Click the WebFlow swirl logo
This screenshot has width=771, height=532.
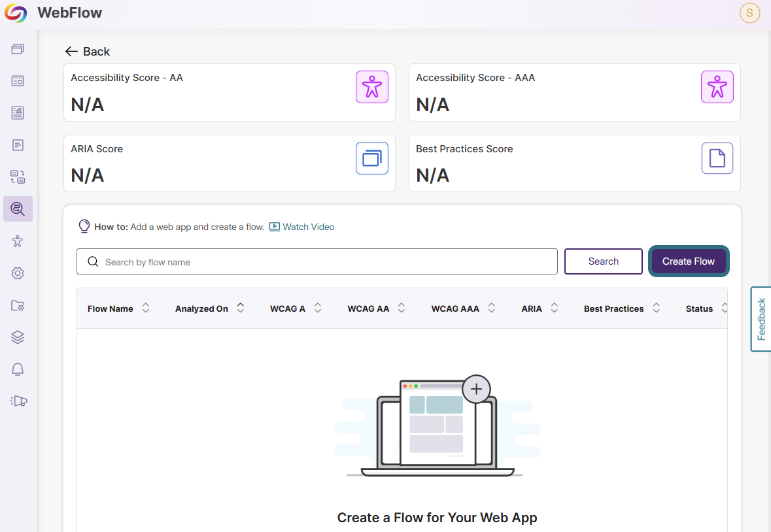[16, 13]
